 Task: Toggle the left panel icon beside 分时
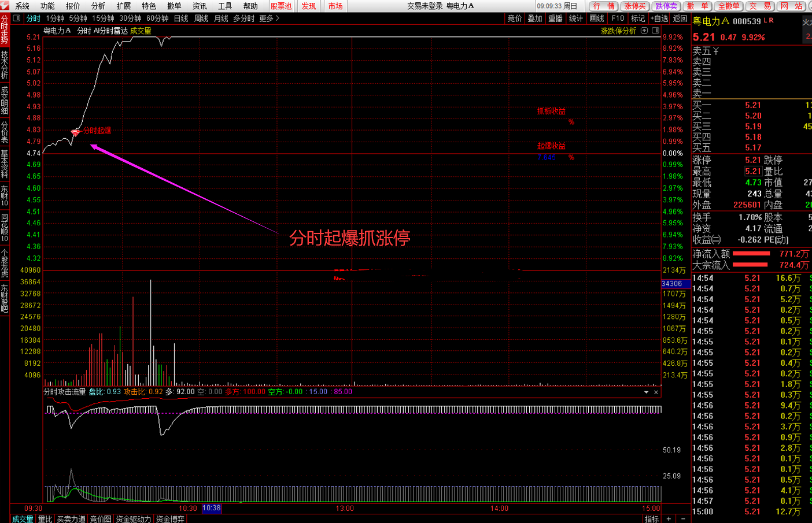click(17, 18)
